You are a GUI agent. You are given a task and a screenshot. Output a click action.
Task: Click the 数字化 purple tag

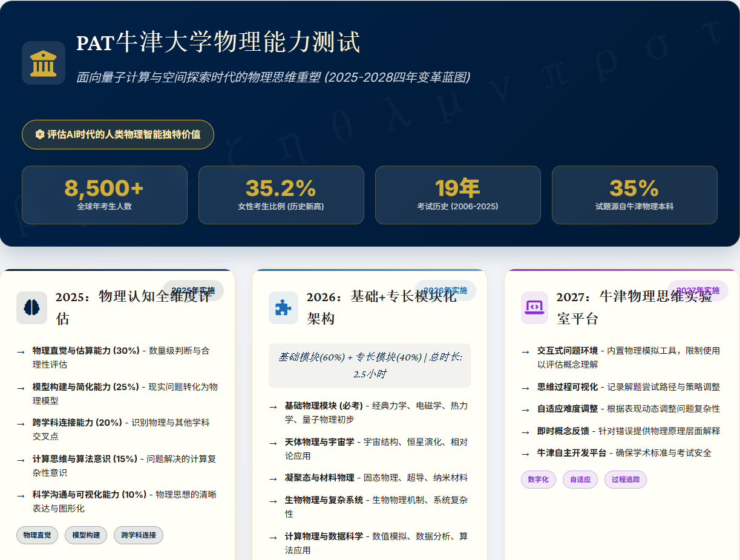(538, 480)
